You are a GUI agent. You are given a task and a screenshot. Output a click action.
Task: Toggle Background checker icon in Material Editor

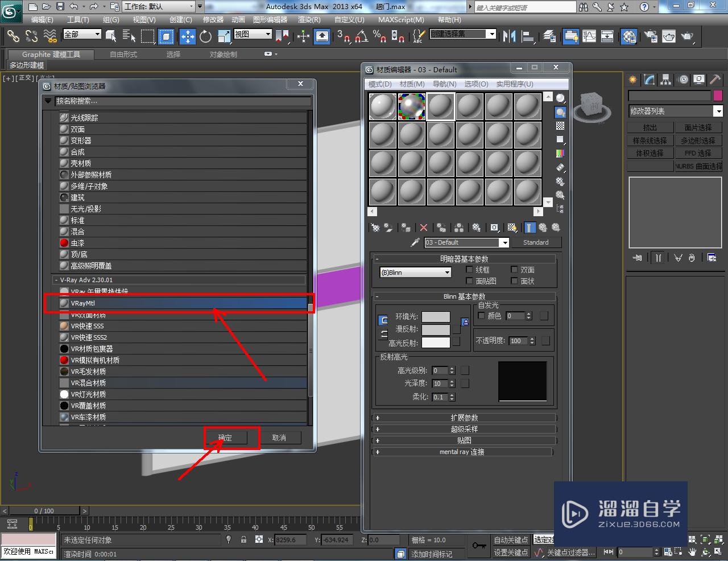click(560, 126)
